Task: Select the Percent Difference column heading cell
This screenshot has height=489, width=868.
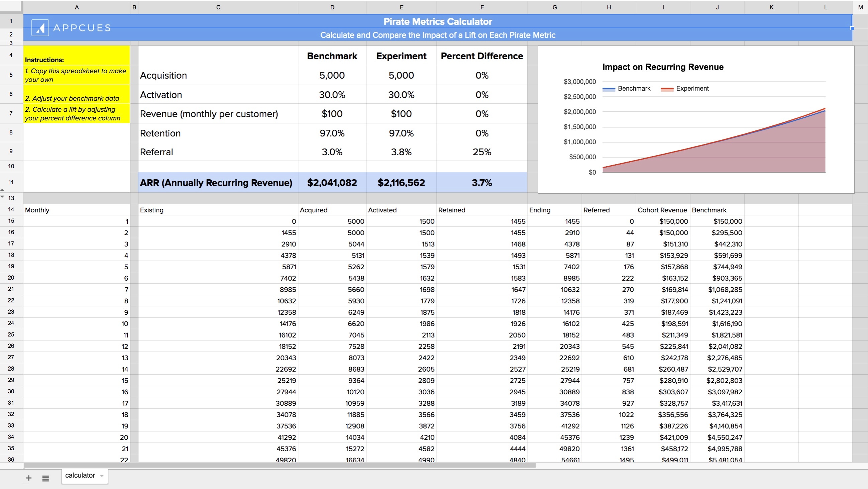Action: (482, 56)
